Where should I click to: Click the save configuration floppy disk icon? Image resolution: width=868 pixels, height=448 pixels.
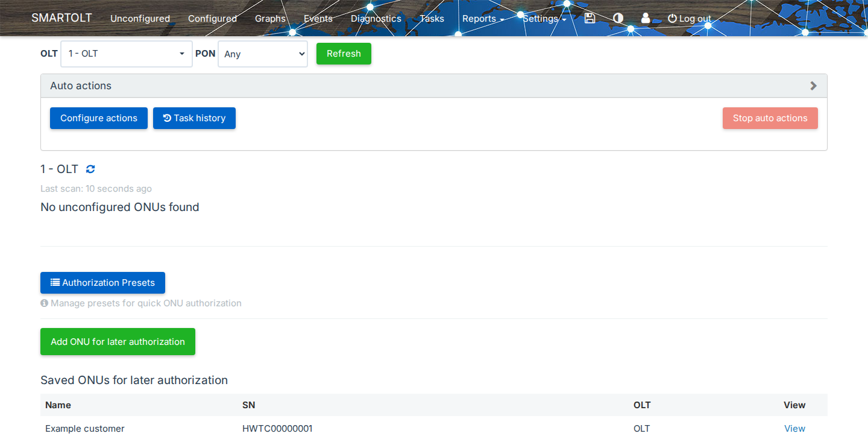[590, 18]
